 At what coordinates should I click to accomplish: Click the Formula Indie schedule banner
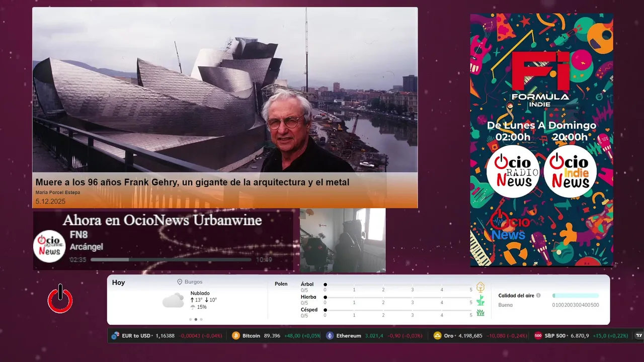541,140
